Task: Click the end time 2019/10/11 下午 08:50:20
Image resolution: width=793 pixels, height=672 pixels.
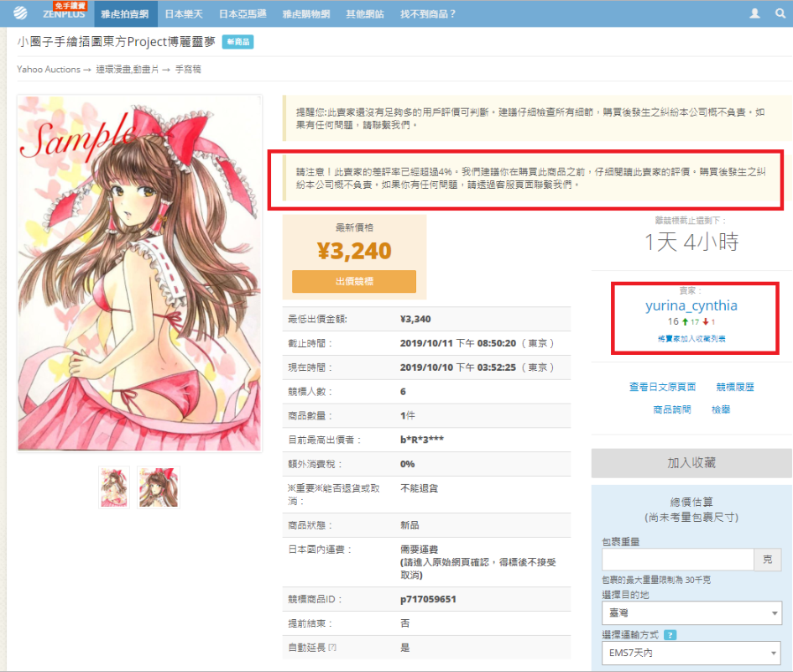Action: coord(477,343)
